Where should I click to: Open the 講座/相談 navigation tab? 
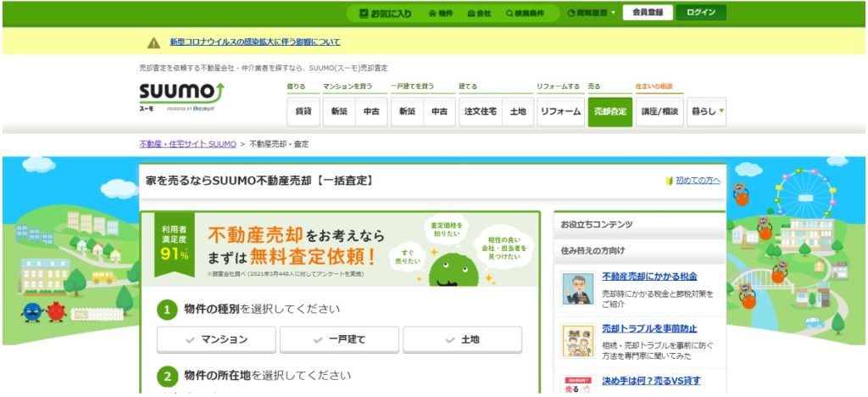[x=659, y=111]
